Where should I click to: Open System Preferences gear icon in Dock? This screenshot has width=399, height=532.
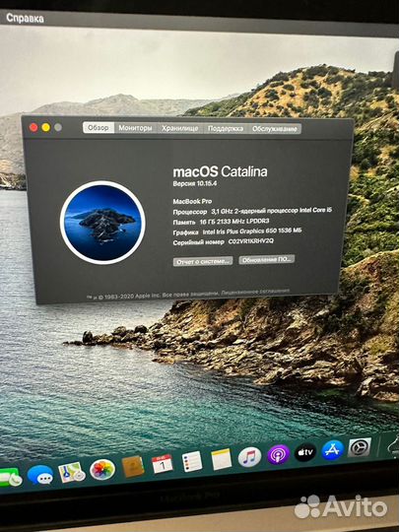point(360,447)
